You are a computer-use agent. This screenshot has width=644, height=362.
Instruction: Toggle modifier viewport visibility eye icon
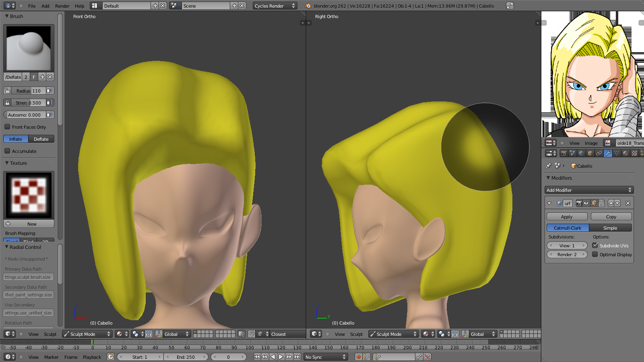pyautogui.click(x=586, y=203)
